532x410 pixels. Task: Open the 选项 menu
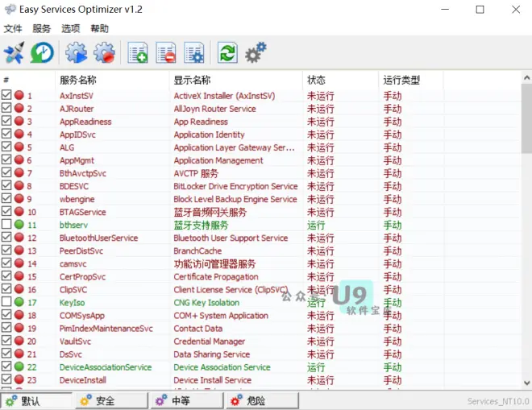pos(71,28)
